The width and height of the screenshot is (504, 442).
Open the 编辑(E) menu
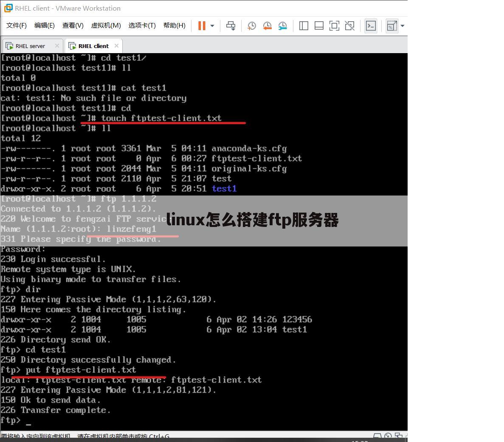44,25
